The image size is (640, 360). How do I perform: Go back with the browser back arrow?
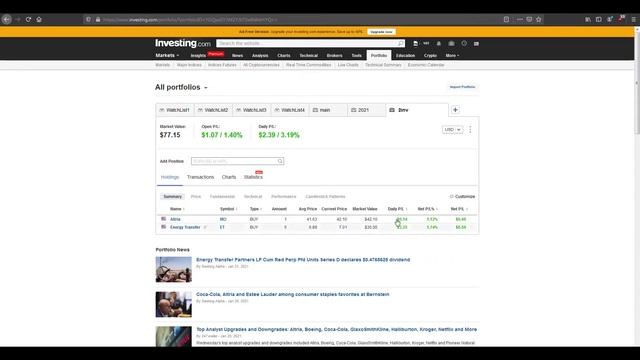[7, 19]
